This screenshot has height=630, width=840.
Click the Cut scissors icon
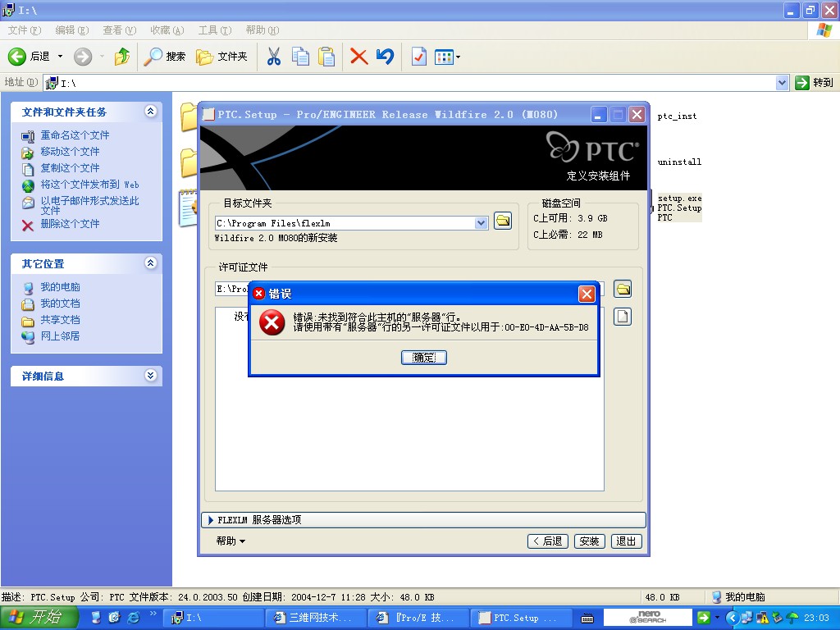pyautogui.click(x=274, y=57)
